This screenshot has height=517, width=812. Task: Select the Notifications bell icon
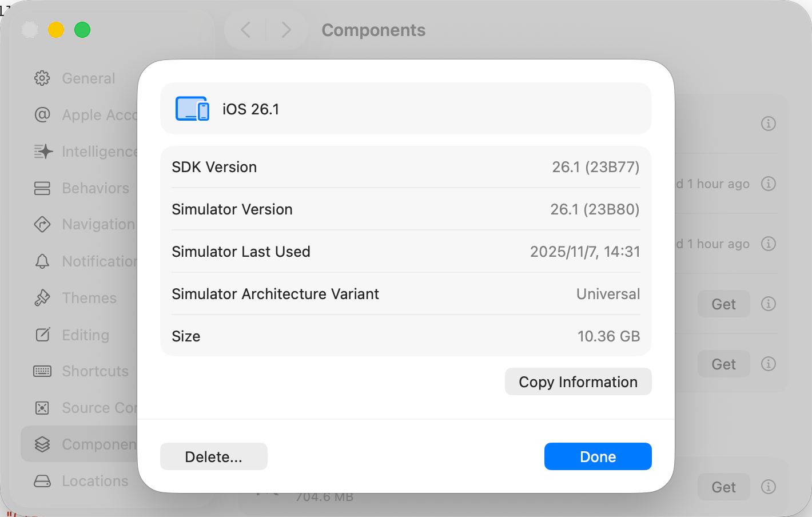pos(42,261)
